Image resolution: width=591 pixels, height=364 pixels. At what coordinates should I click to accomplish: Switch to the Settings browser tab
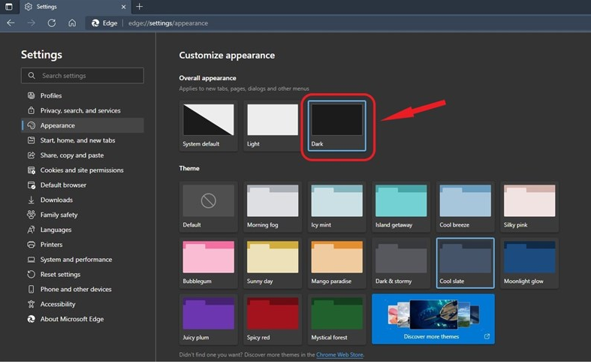click(74, 7)
